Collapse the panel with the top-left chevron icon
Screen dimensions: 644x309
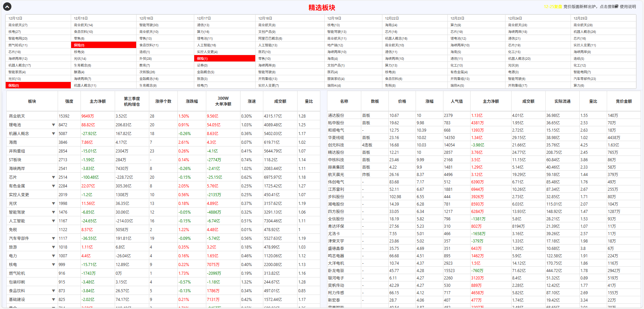pyautogui.click(x=7, y=6)
